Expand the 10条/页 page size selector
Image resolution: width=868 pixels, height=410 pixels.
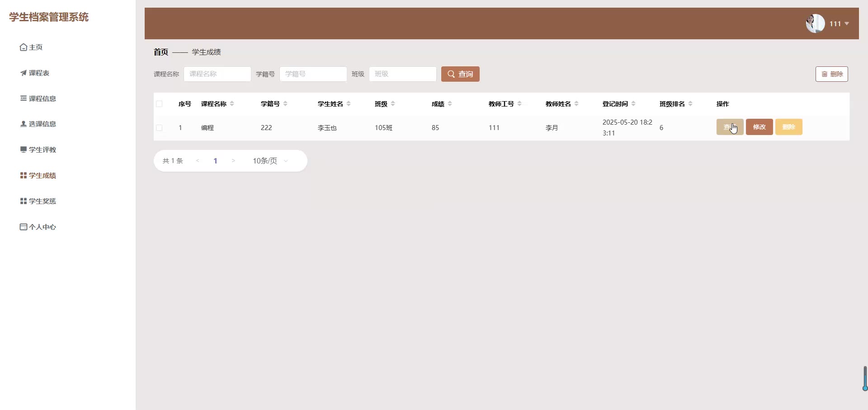point(270,161)
